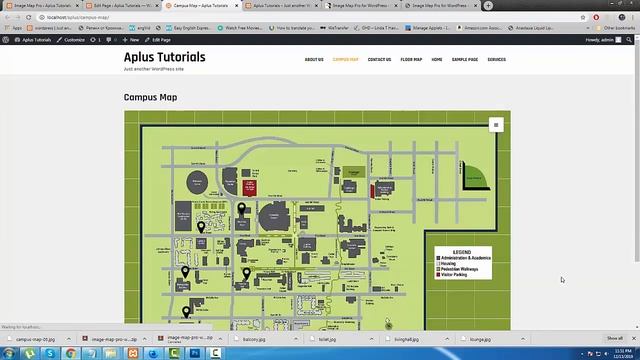The width and height of the screenshot is (640, 360).
Task: Click the taskbar clock
Action: pos(623,353)
